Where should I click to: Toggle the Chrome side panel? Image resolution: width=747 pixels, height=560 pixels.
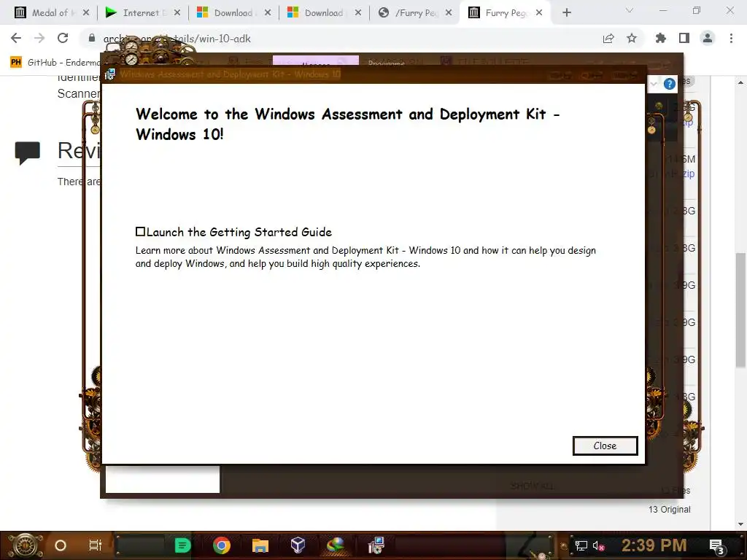click(684, 39)
